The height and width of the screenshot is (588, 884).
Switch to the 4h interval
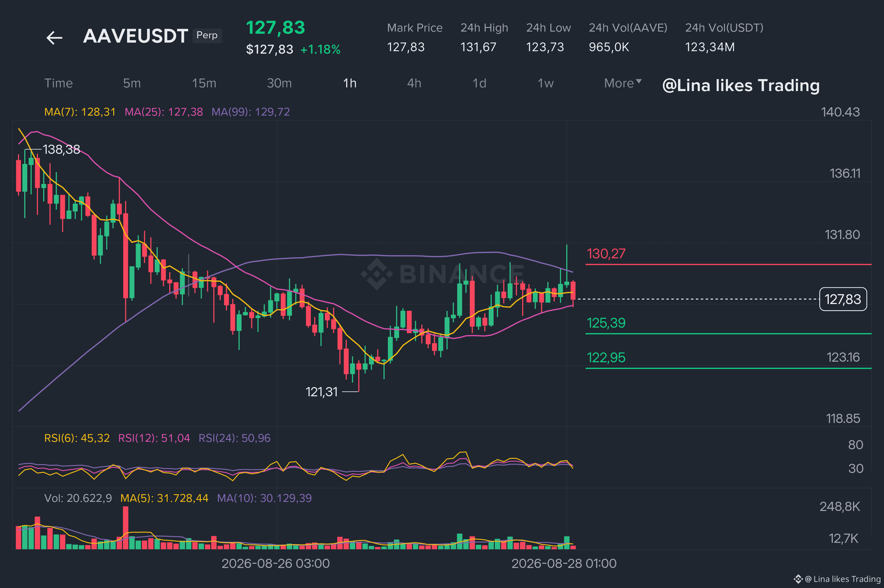coord(414,83)
